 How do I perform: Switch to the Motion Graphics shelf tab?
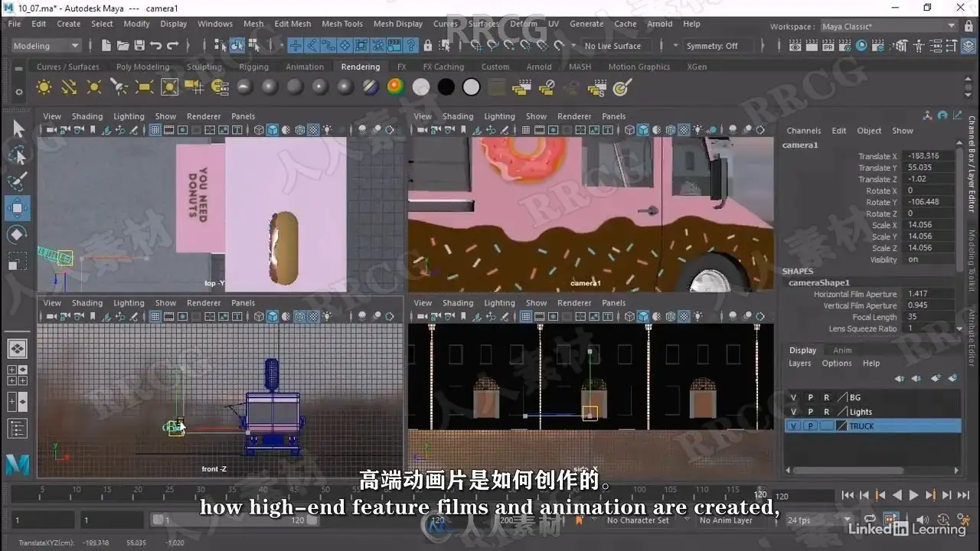(x=639, y=67)
